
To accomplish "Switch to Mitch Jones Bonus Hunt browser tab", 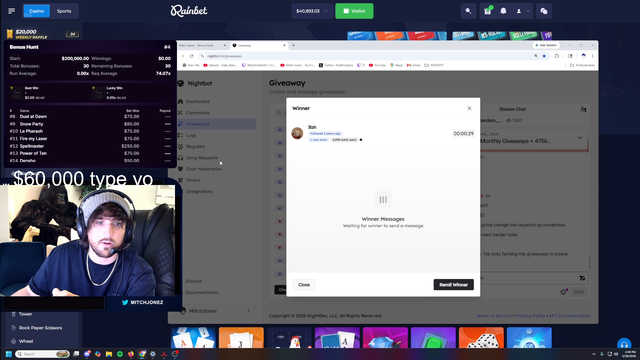I will [x=202, y=45].
